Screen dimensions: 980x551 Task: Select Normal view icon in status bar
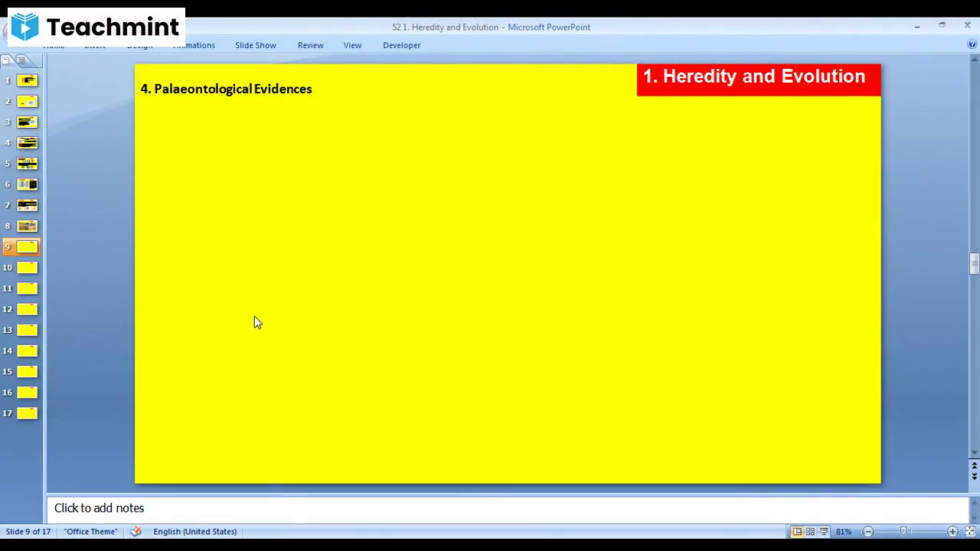797,531
